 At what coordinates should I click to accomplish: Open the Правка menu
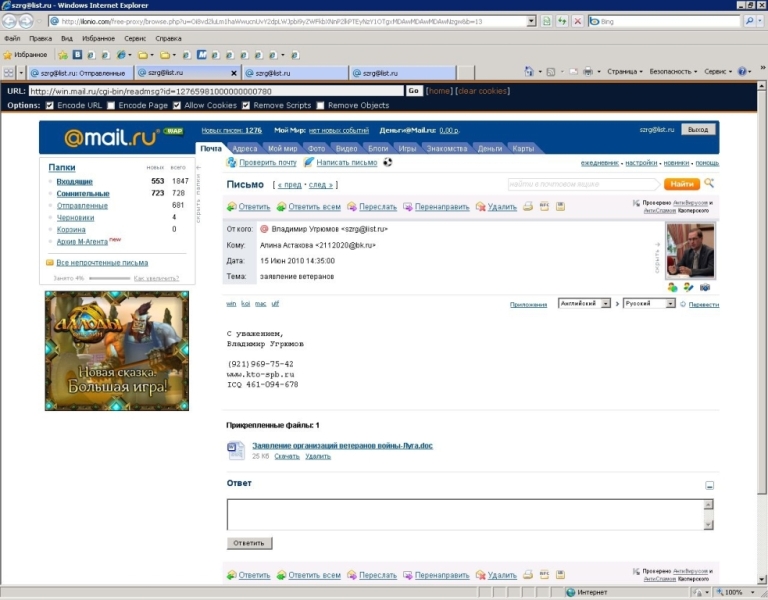[40, 38]
